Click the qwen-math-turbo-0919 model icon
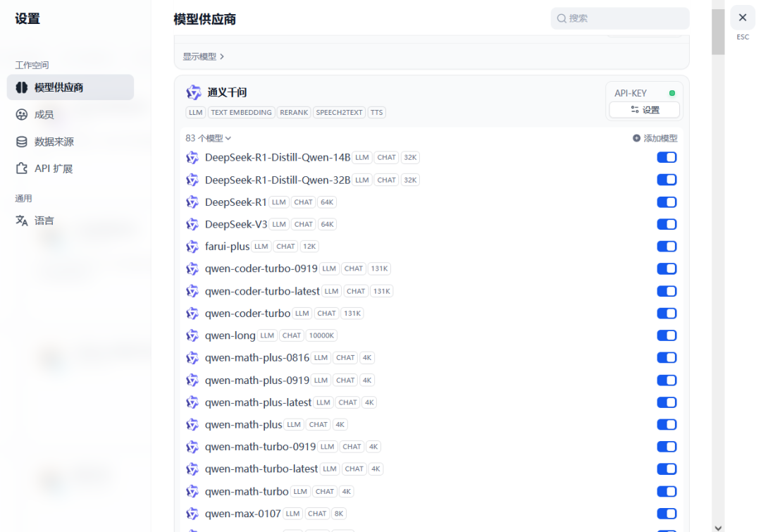This screenshot has width=761, height=532. click(x=192, y=447)
